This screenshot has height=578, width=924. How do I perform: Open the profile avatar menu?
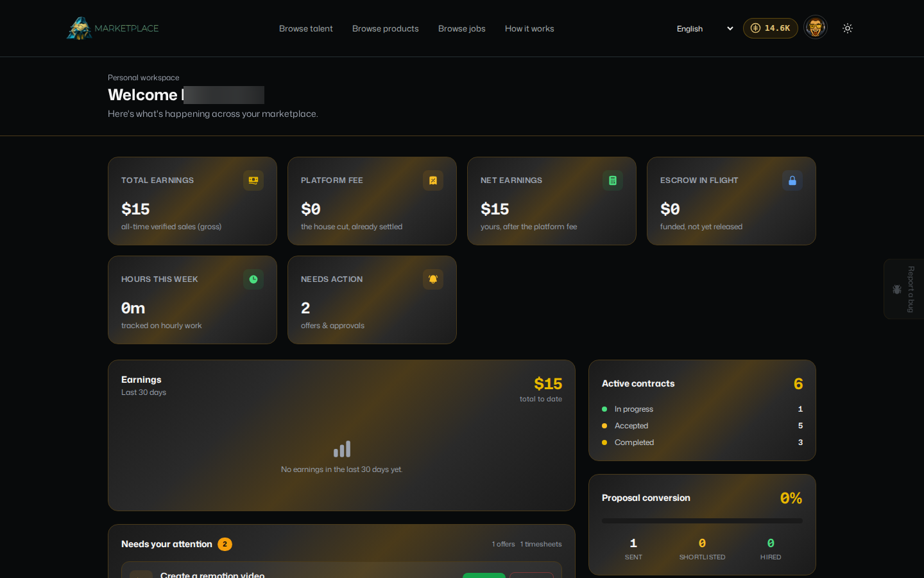tap(816, 28)
